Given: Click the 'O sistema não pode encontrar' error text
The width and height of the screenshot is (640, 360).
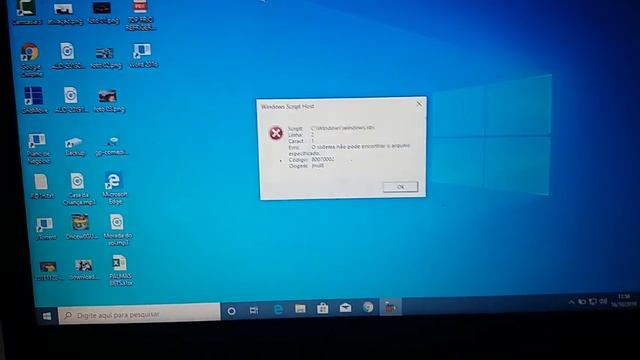Looking at the screenshot, I should tap(349, 149).
